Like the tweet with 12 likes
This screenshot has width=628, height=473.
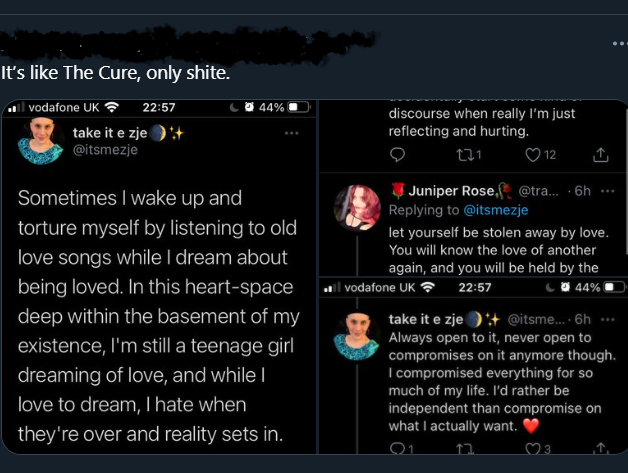(533, 154)
